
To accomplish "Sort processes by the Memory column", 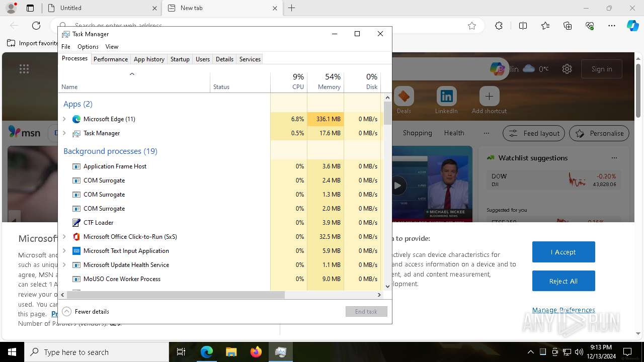I will tap(326, 82).
